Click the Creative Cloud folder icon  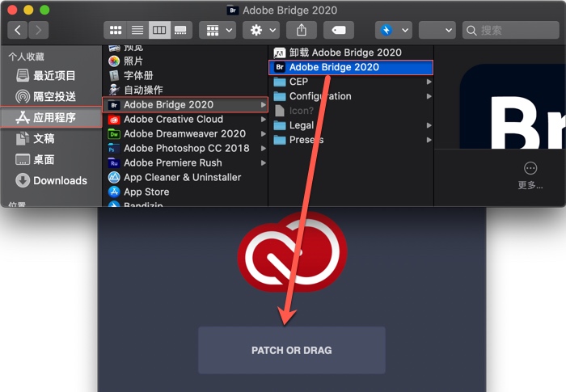pyautogui.click(x=114, y=119)
